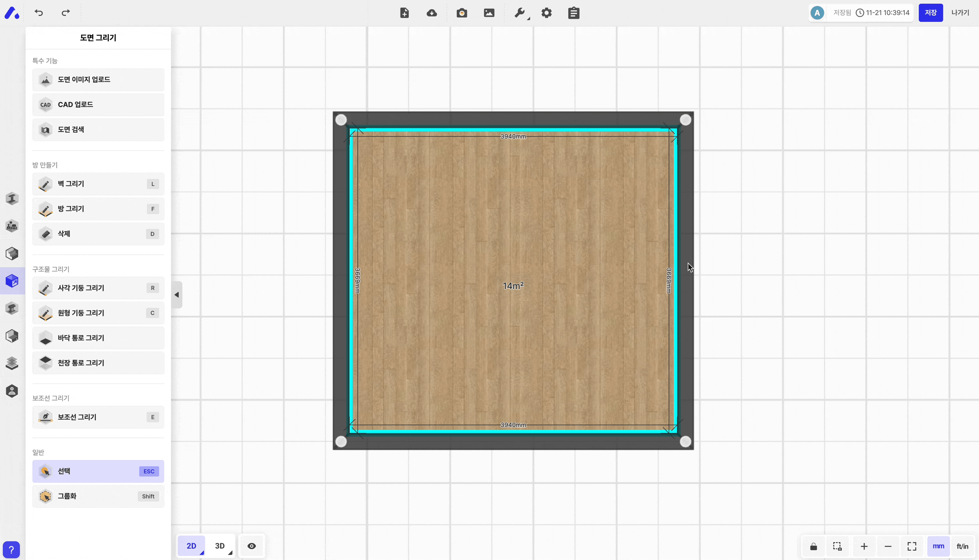Switch to the 2D view tab
This screenshot has height=560, width=979.
pyautogui.click(x=191, y=546)
